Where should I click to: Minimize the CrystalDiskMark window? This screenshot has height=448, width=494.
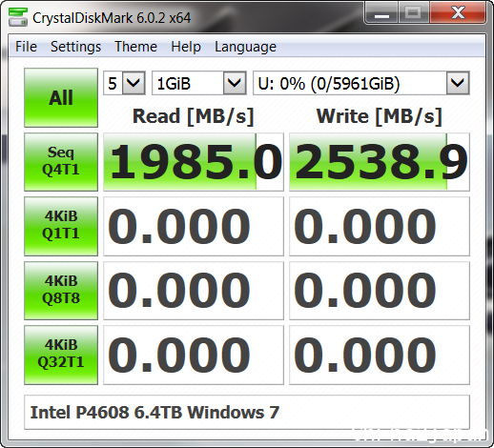coord(381,13)
